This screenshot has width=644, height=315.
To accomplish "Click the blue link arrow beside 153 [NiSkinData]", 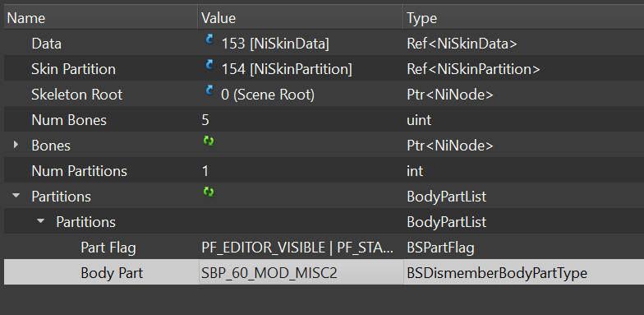I will (209, 39).
